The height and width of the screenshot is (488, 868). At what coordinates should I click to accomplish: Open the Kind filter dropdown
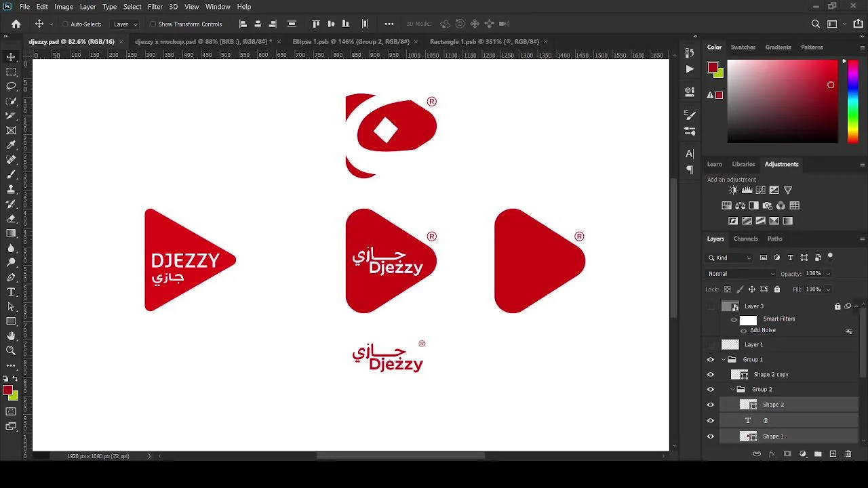(730, 258)
